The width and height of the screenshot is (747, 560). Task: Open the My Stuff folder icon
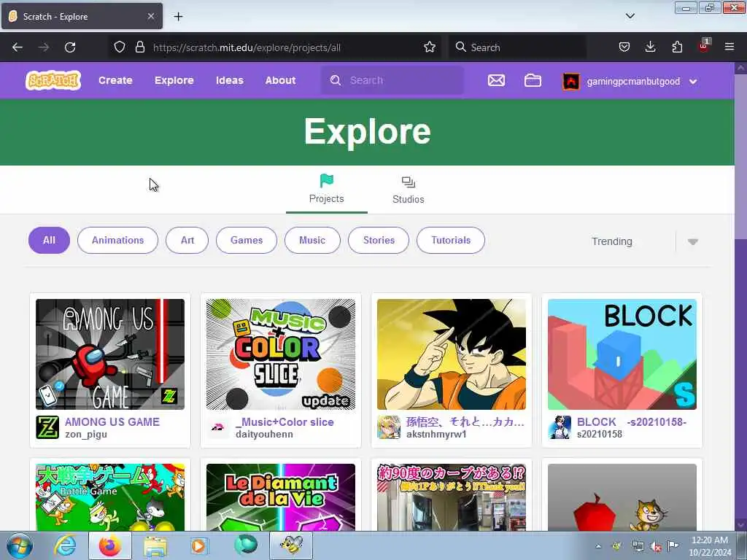click(x=533, y=80)
